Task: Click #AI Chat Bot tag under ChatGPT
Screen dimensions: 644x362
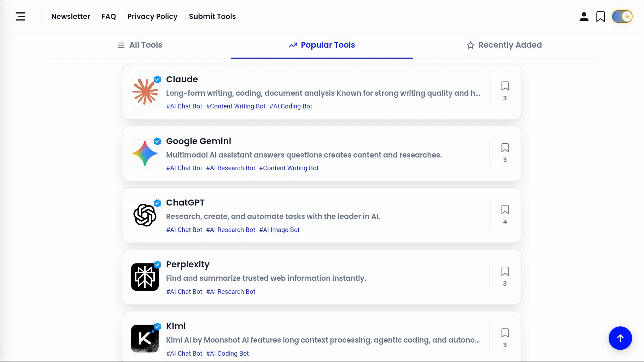Action: [x=184, y=230]
